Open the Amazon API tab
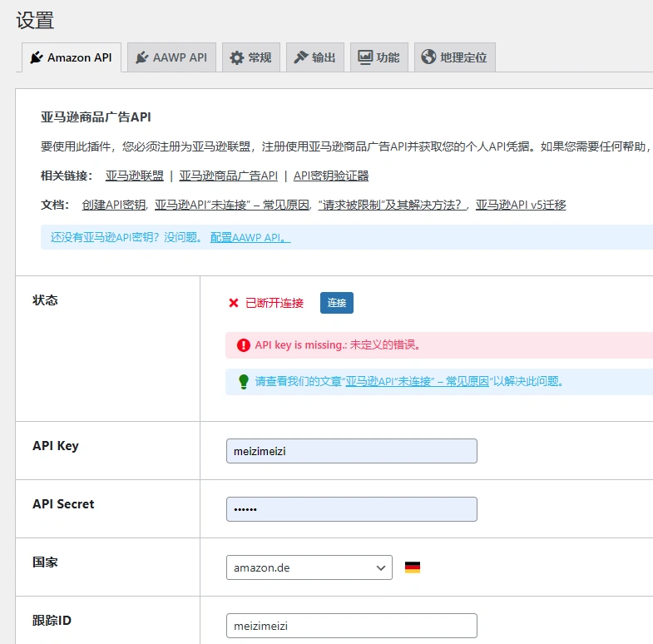Viewport: 653px width, 644px height. click(x=72, y=57)
